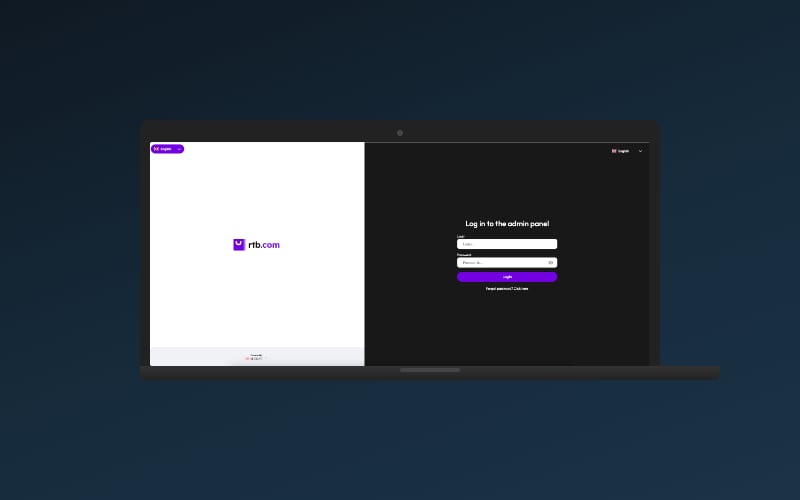800x500 pixels.
Task: Focus the Login input field
Action: (x=507, y=244)
